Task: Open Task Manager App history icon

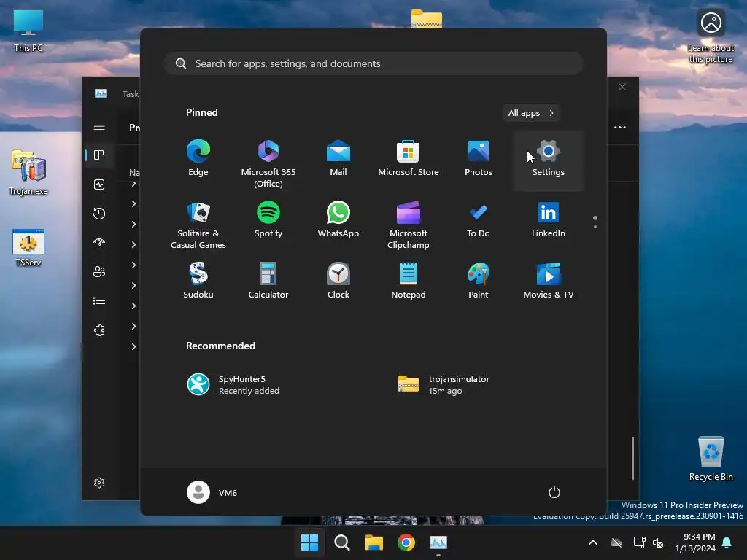Action: click(x=99, y=214)
